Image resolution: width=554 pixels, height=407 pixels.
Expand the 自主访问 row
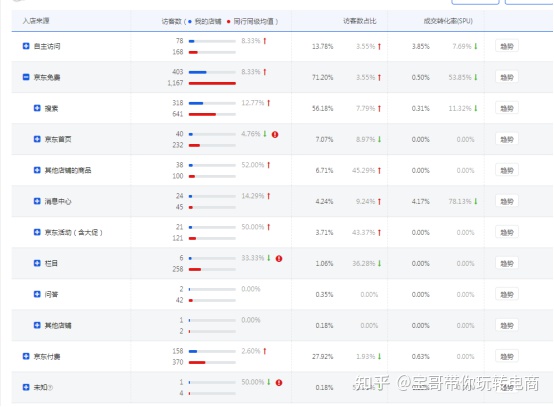[x=26, y=46]
